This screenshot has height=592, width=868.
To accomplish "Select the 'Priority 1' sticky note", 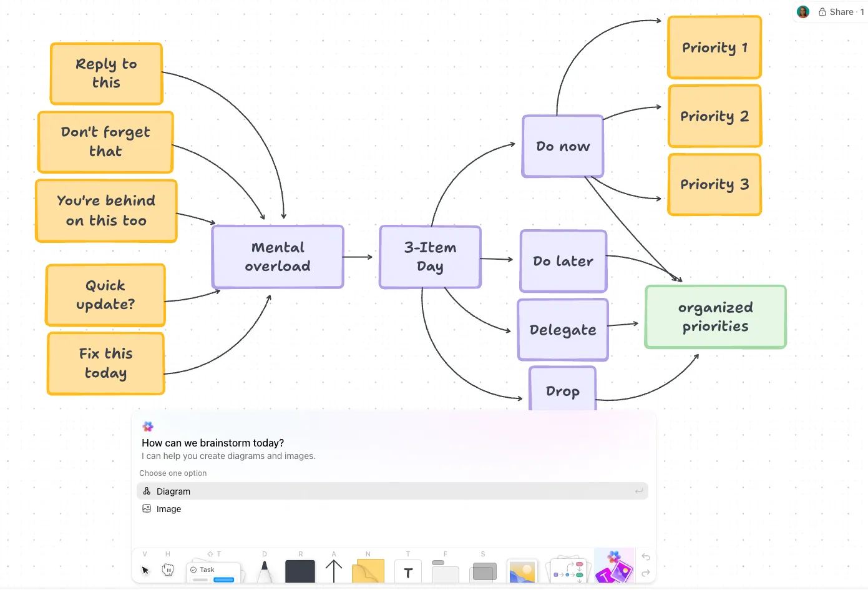I will click(714, 47).
